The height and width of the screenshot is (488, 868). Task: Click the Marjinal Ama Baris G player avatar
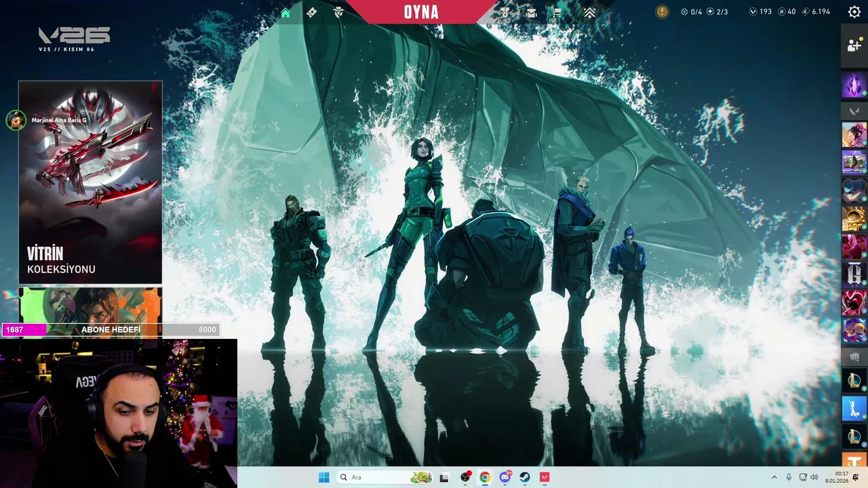point(16,120)
